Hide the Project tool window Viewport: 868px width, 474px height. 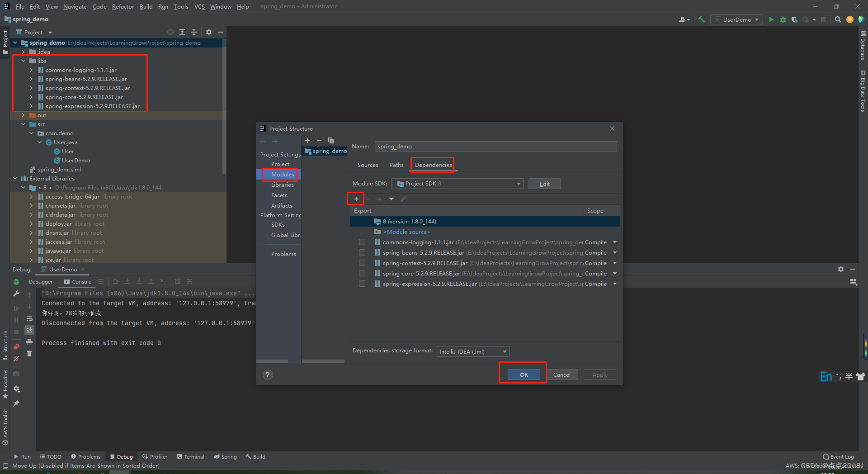[221, 32]
